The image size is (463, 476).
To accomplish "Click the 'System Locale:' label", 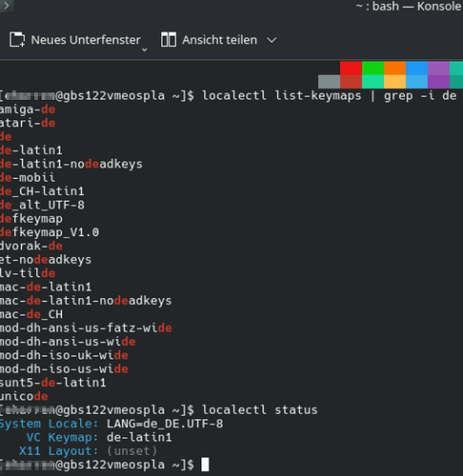I will point(49,424).
